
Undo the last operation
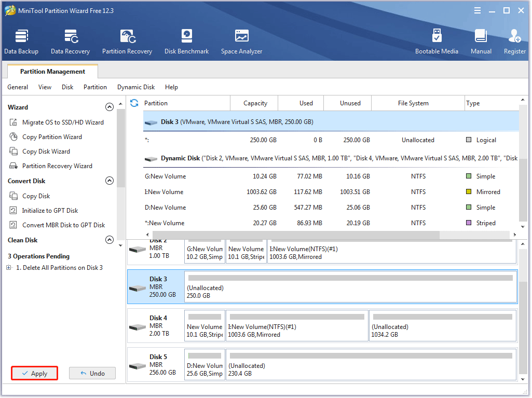92,373
